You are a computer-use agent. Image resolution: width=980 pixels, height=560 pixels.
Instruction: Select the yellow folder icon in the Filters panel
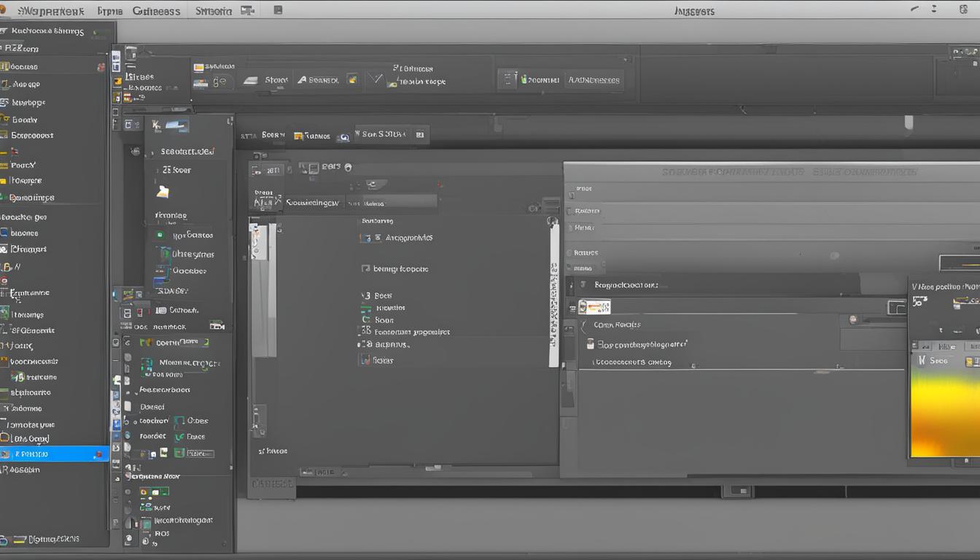(161, 192)
